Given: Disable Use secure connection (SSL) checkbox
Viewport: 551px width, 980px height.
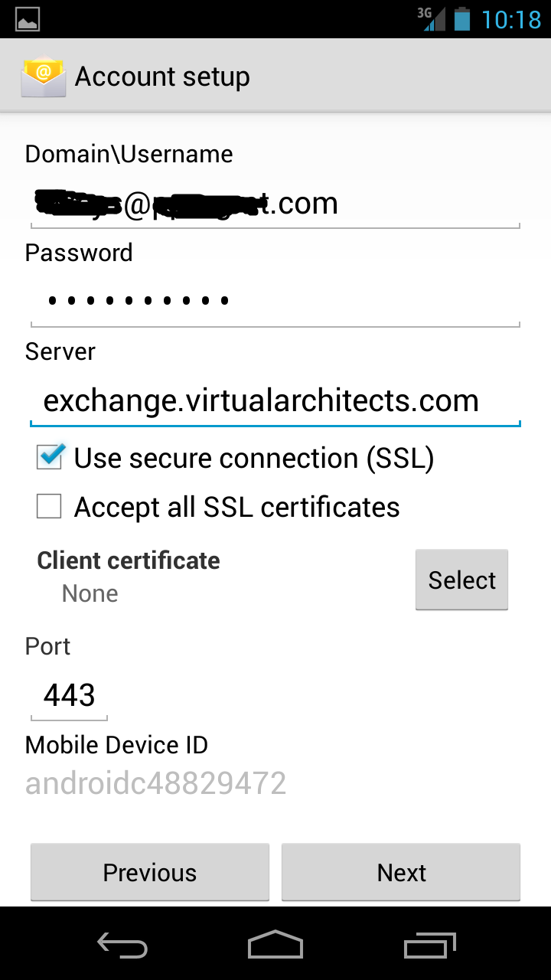Looking at the screenshot, I should [x=51, y=456].
